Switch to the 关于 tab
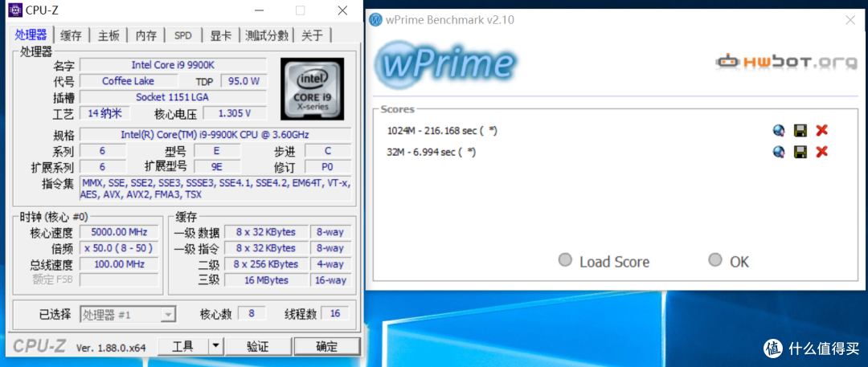The image size is (868, 367). pyautogui.click(x=312, y=36)
